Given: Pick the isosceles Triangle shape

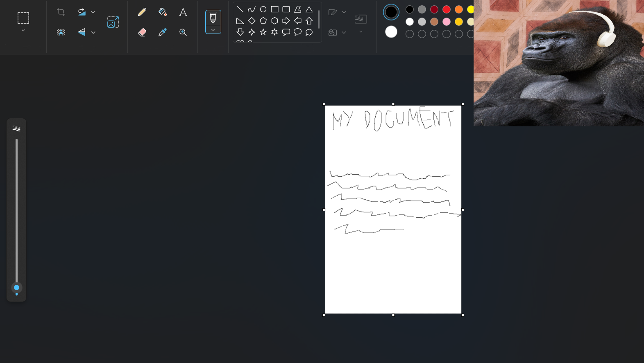Looking at the screenshot, I should 309,9.
